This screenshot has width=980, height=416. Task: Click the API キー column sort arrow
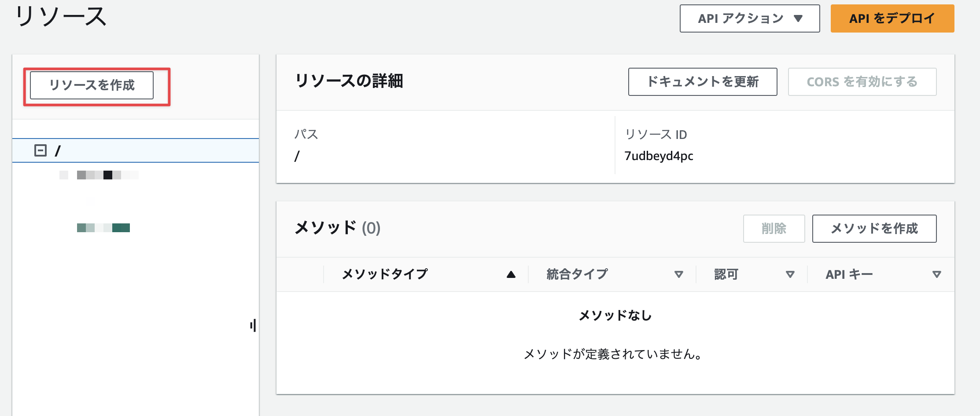937,274
